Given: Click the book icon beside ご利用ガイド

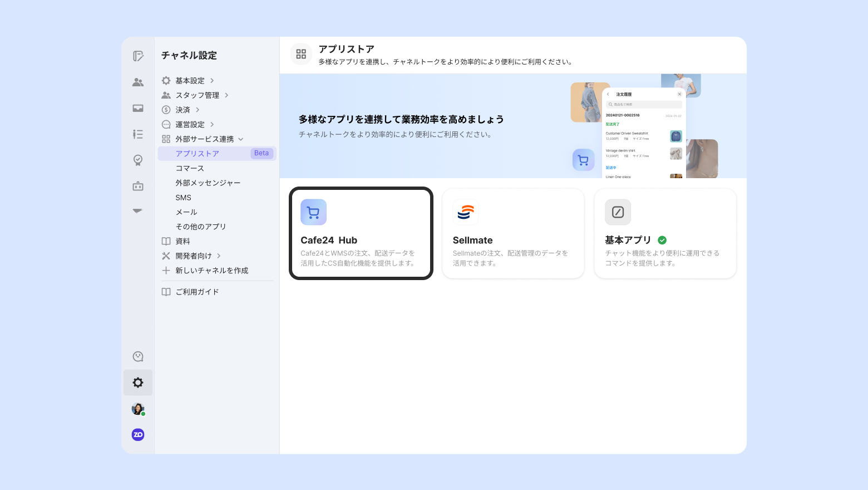Looking at the screenshot, I should pyautogui.click(x=166, y=292).
